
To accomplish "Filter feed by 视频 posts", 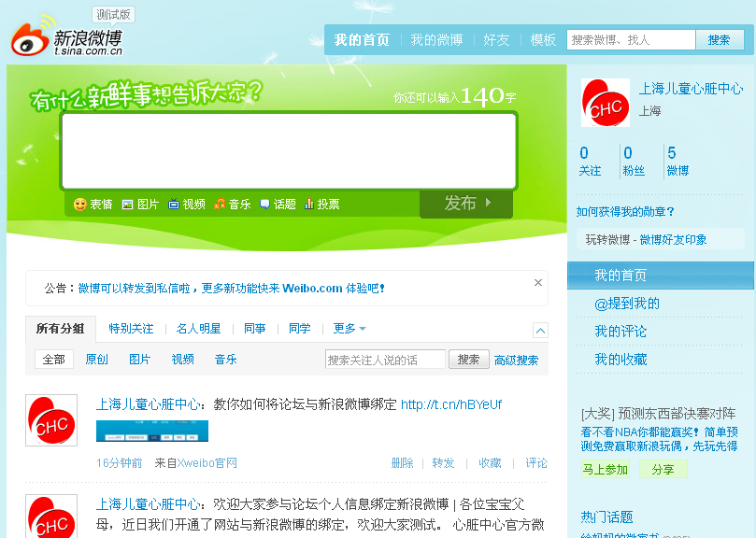I will point(183,360).
